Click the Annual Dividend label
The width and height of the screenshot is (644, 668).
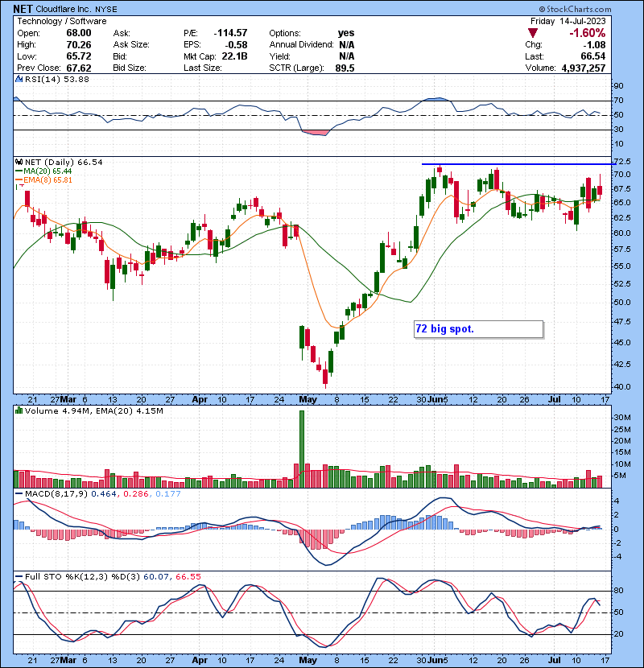click(x=301, y=45)
